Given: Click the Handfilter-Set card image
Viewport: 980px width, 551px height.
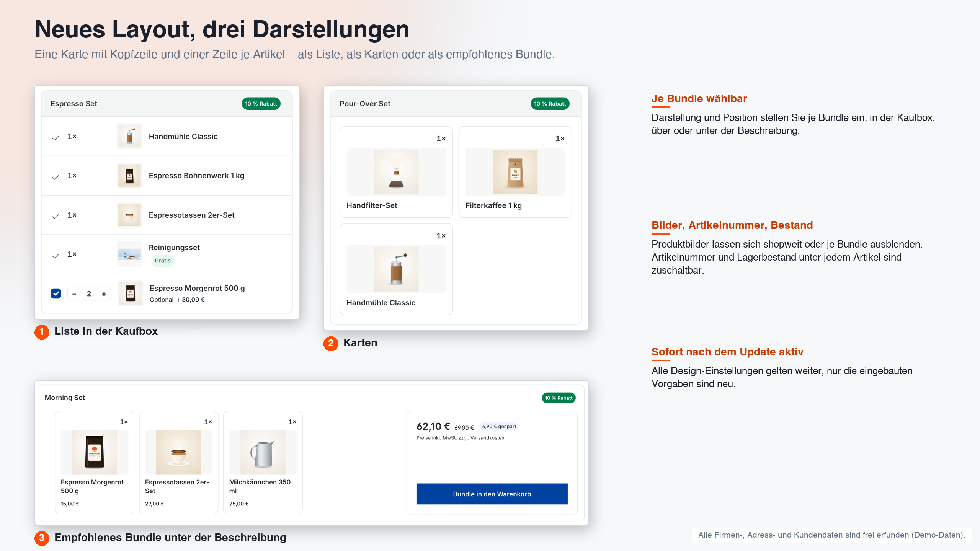Looking at the screenshot, I should coord(396,172).
